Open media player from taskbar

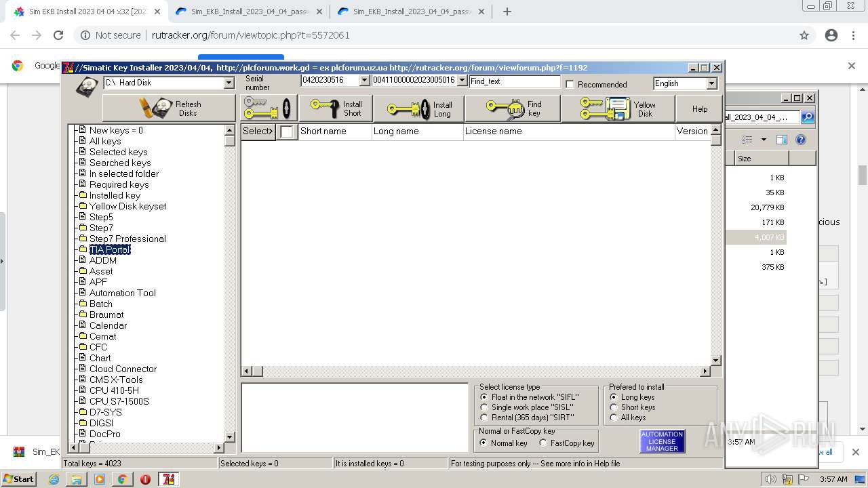pos(100,479)
